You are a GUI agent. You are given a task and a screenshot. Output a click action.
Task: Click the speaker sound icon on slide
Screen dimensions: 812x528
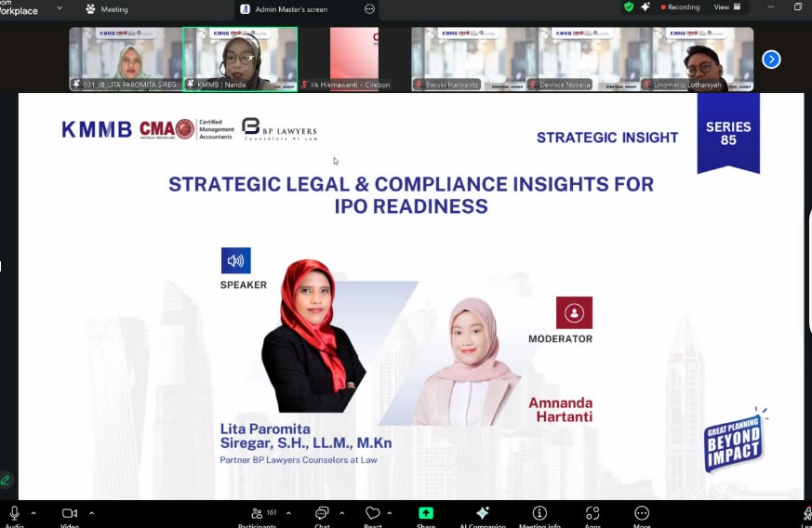(235, 260)
